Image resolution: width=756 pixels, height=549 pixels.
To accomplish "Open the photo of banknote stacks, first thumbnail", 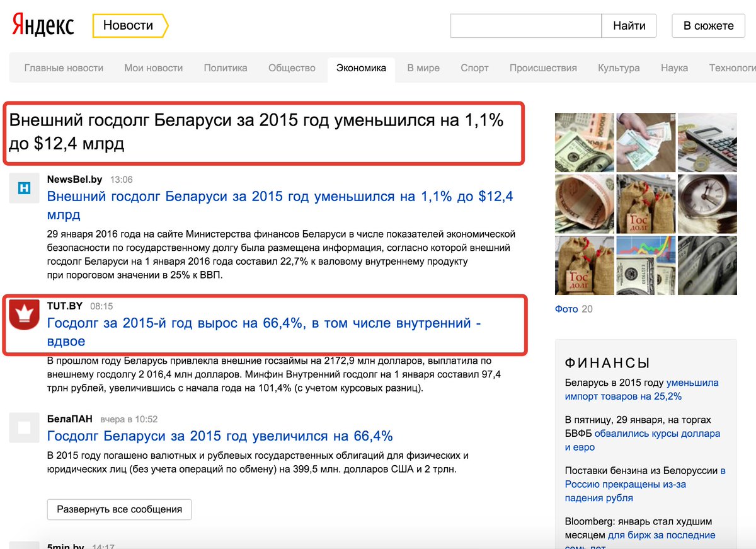I will (584, 142).
